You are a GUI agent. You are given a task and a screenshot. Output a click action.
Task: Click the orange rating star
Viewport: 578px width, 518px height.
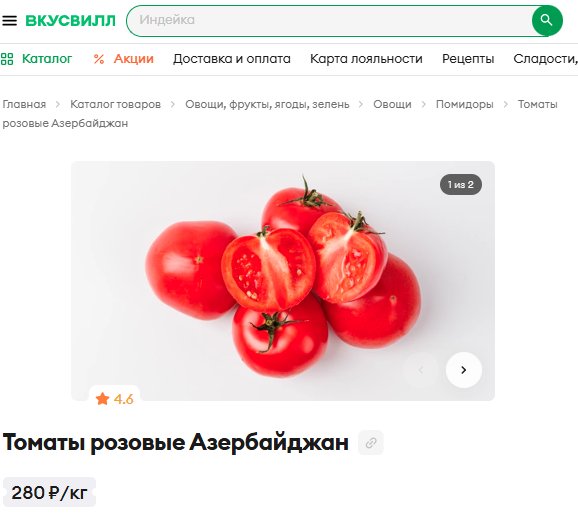[x=102, y=399]
